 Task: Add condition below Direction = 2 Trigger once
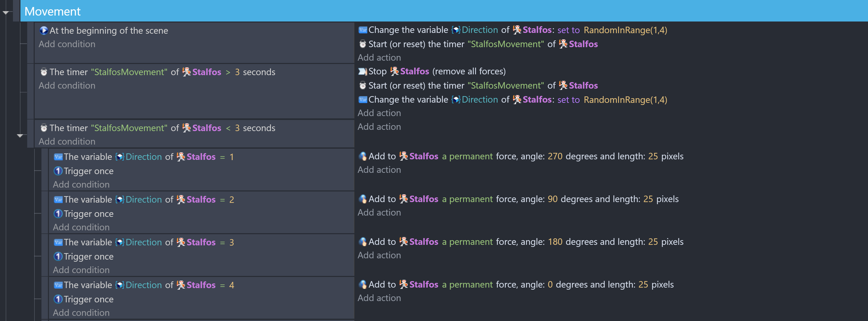[81, 227]
